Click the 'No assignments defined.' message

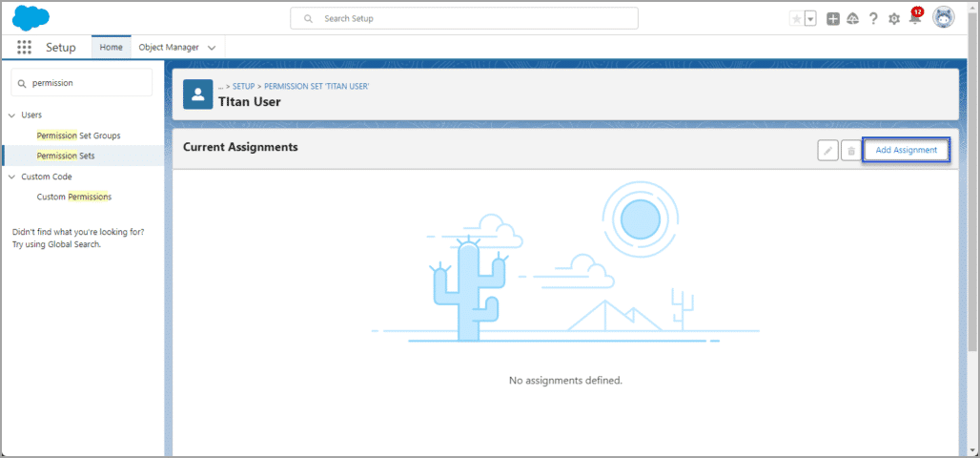pyautogui.click(x=565, y=381)
